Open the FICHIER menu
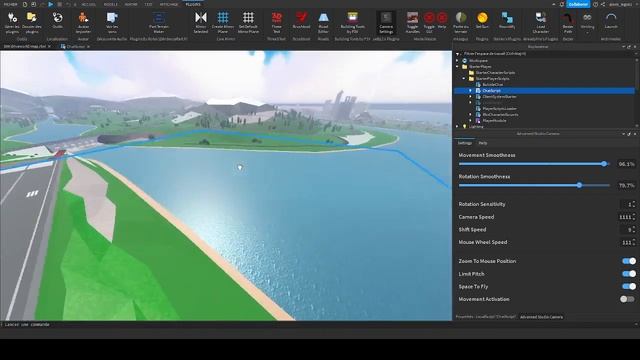The image size is (640, 360). 10,4
